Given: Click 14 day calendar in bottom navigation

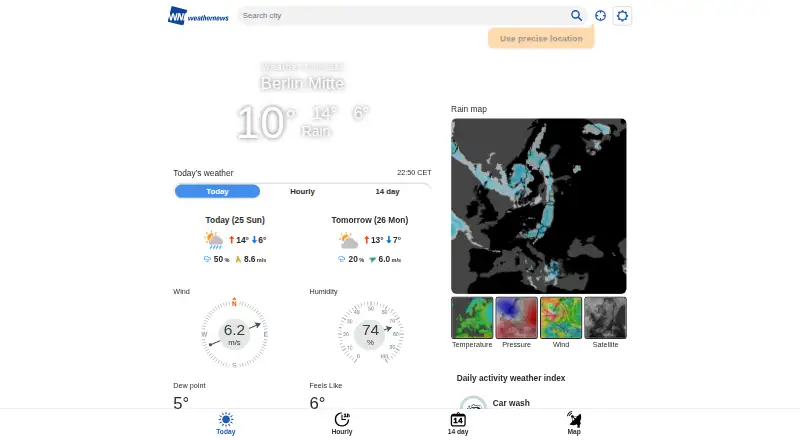Looking at the screenshot, I should [x=458, y=424].
